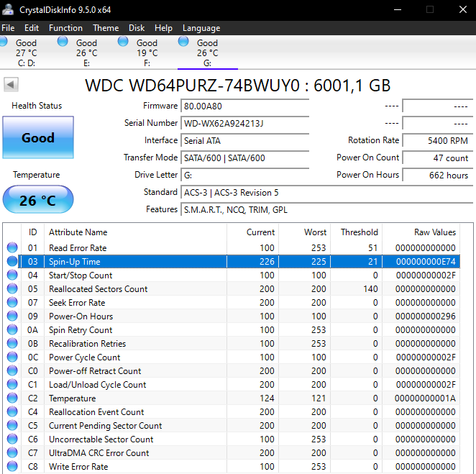Select the Spin-Up Time attribute name

[x=74, y=261]
